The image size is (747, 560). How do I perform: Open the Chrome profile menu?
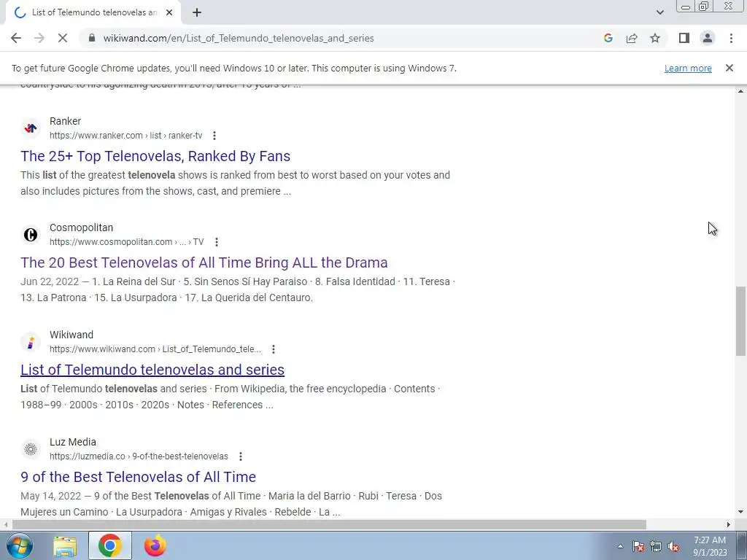(x=708, y=38)
